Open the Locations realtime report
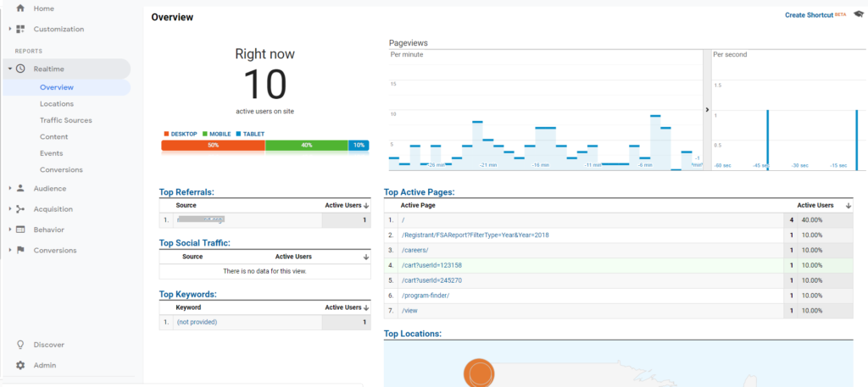Screen dimensions: 868x387 point(57,104)
